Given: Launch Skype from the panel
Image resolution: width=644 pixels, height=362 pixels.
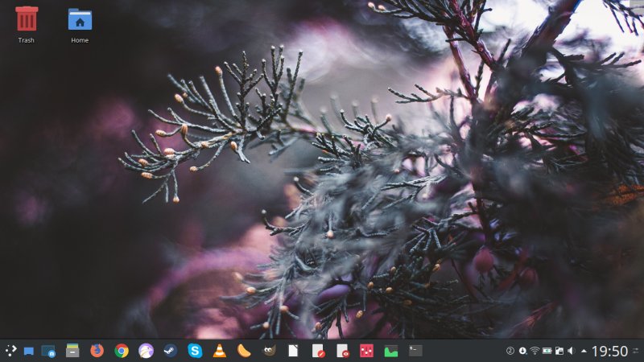Looking at the screenshot, I should click(x=195, y=351).
